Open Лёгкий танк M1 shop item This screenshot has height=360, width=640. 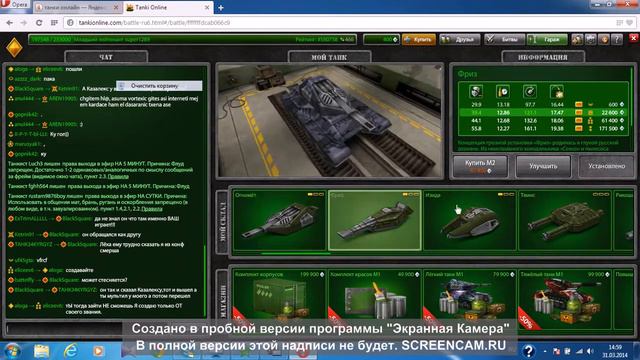[469, 299]
